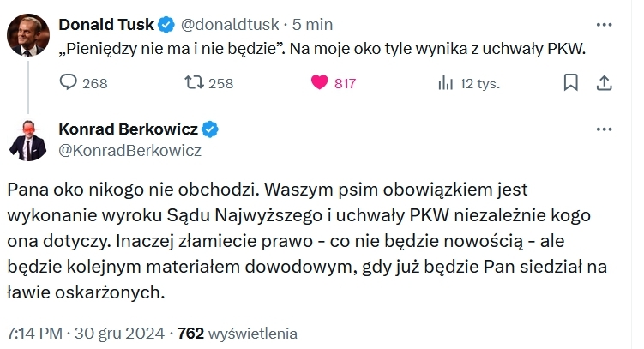The height and width of the screenshot is (349, 644).
Task: Click the Konrad Berkowicz display name
Action: coord(128,129)
